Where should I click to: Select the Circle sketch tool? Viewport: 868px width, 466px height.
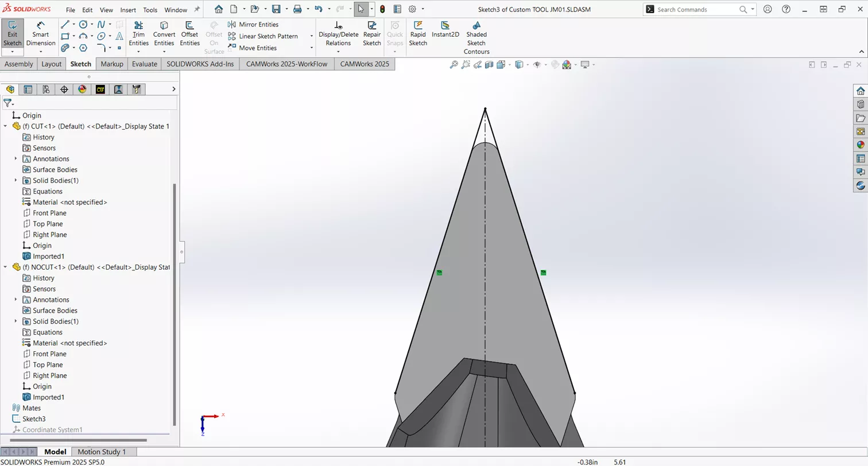(83, 25)
